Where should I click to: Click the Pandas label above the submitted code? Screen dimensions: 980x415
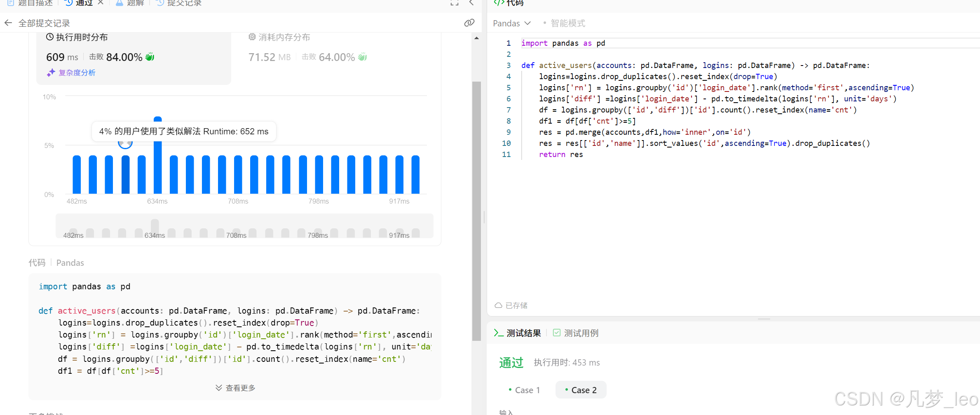click(x=70, y=263)
